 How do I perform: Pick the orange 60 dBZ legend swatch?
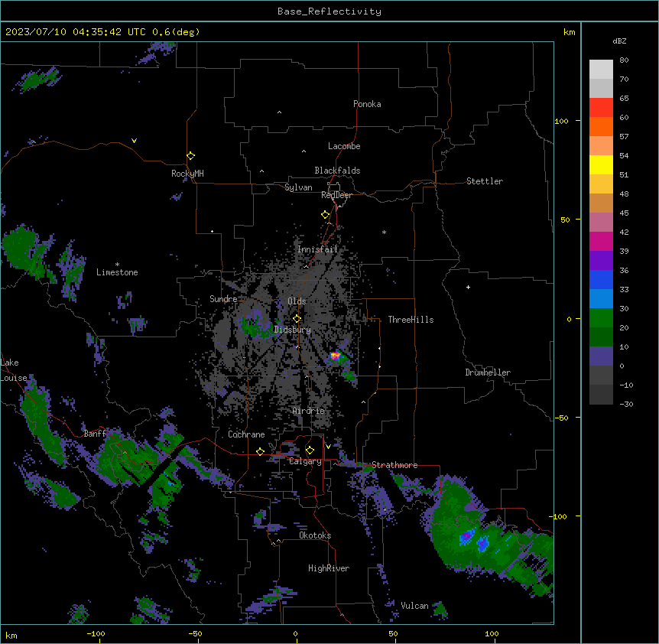[601, 126]
